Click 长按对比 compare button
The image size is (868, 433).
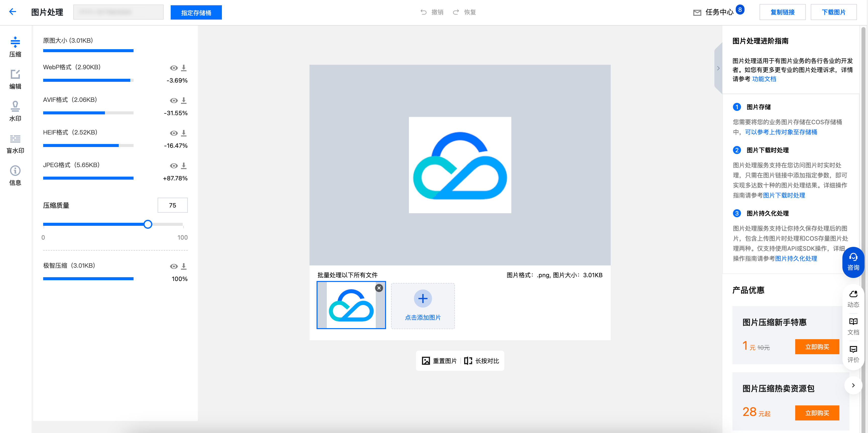tap(482, 360)
